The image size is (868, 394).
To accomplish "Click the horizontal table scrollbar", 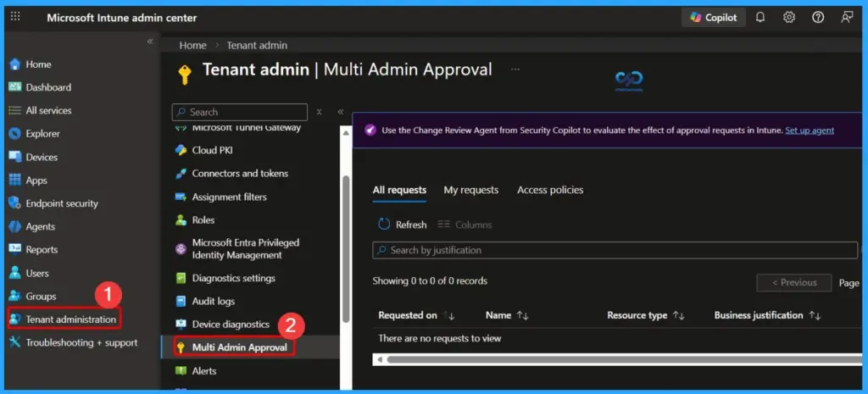I will click(623, 360).
